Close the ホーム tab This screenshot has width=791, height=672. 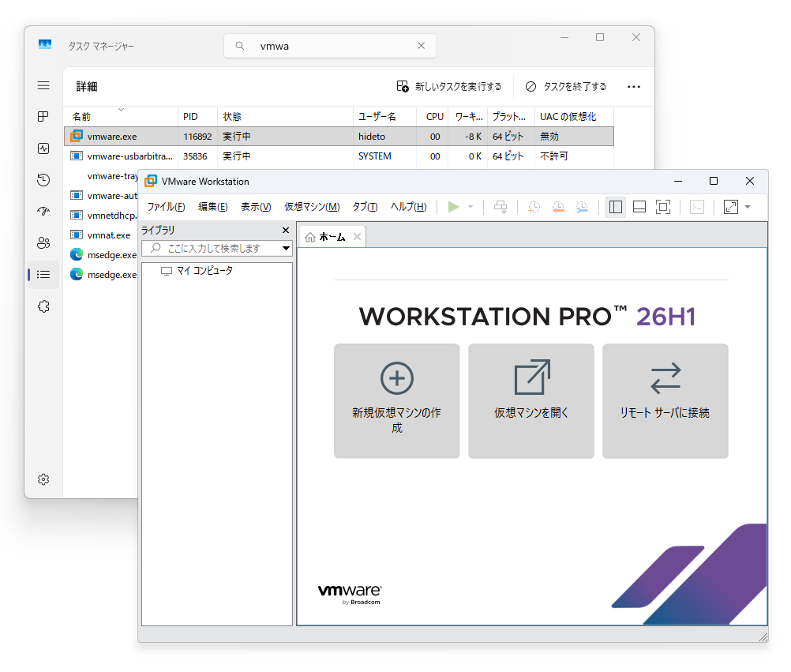(357, 237)
